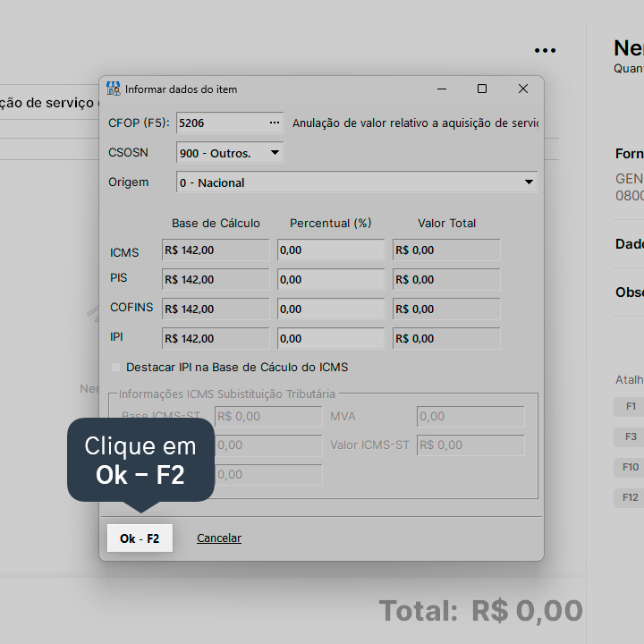Click the F12 shortcut key in sidebar
The image size is (644, 644).
[631, 498]
